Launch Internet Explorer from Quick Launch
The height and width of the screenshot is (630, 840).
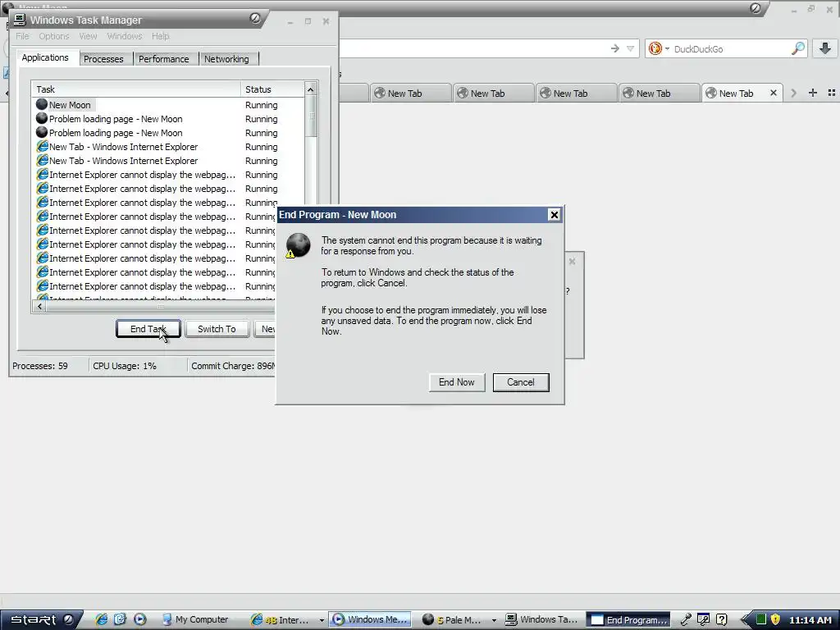click(x=101, y=619)
